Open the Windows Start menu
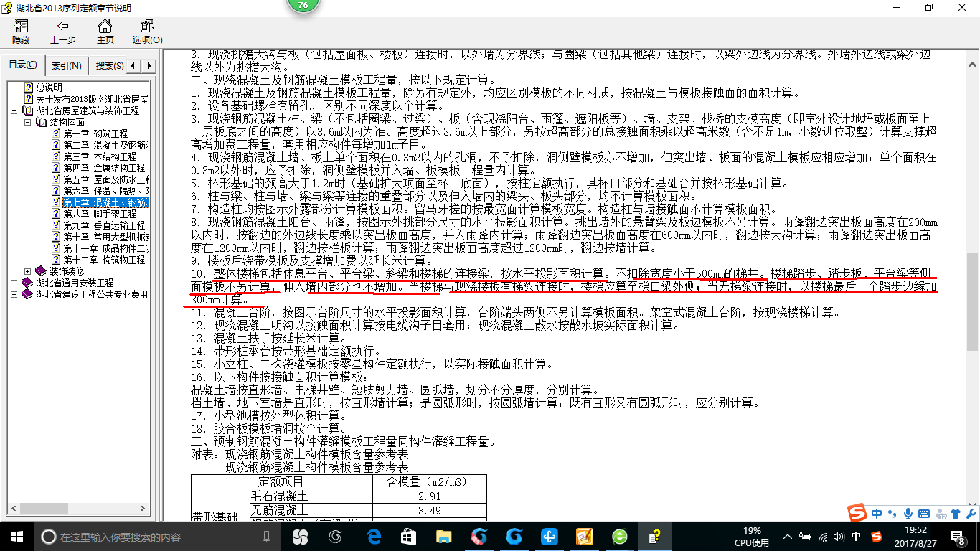Image resolution: width=980 pixels, height=551 pixels. [x=17, y=536]
